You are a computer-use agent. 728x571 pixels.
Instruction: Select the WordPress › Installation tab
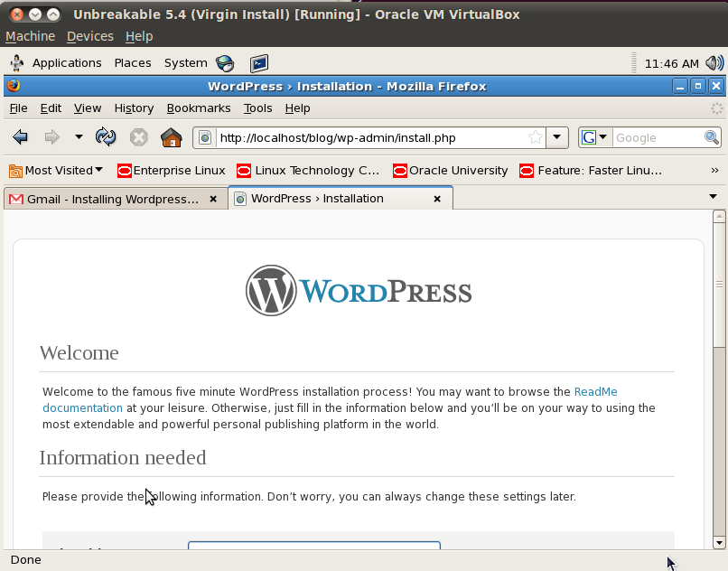point(341,198)
